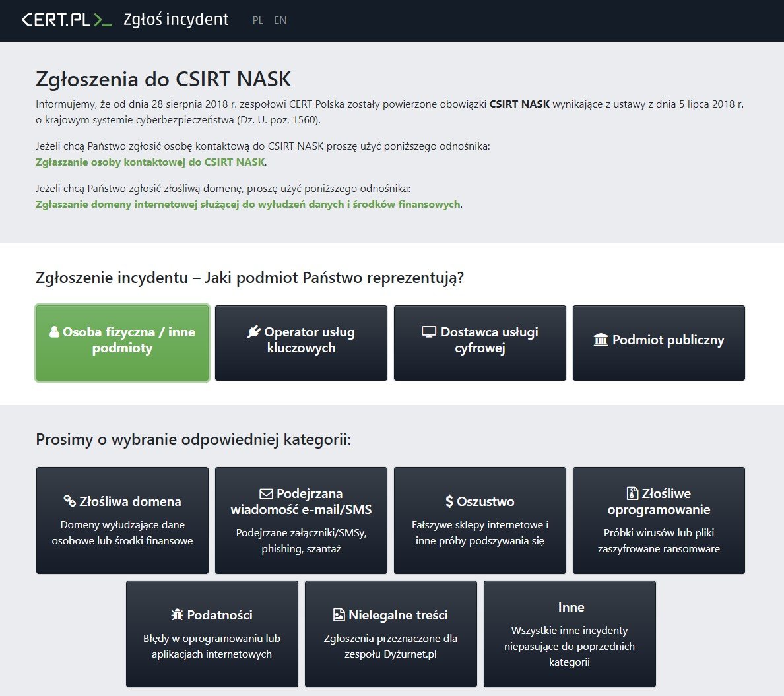Click the plug icon on Operator usług kluczowych
The width and height of the screenshot is (784, 696).
coord(254,332)
